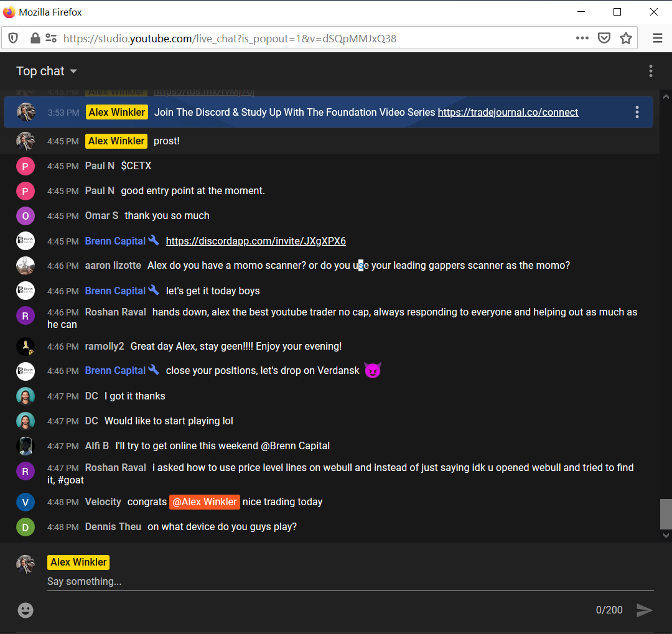The height and width of the screenshot is (634, 672).
Task: Click Brenn Capital's verified wrench badge
Action: click(x=154, y=241)
